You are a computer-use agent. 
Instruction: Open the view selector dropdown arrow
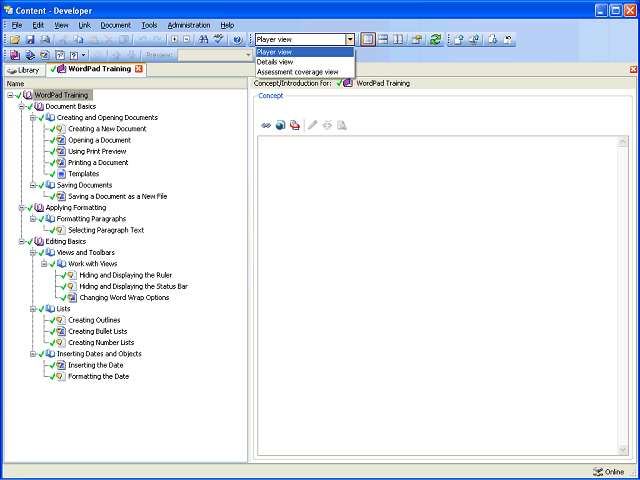pyautogui.click(x=350, y=40)
